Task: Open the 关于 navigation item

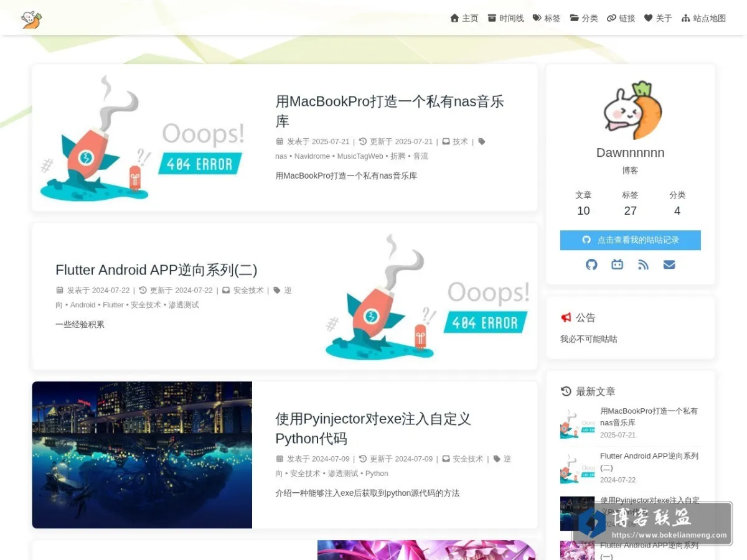Action: point(658,18)
